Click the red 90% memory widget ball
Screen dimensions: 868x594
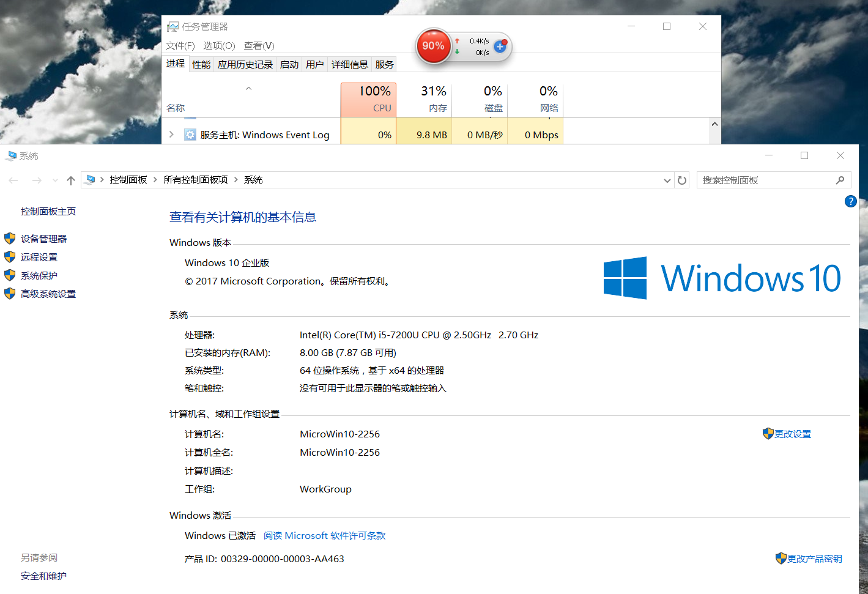[433, 46]
